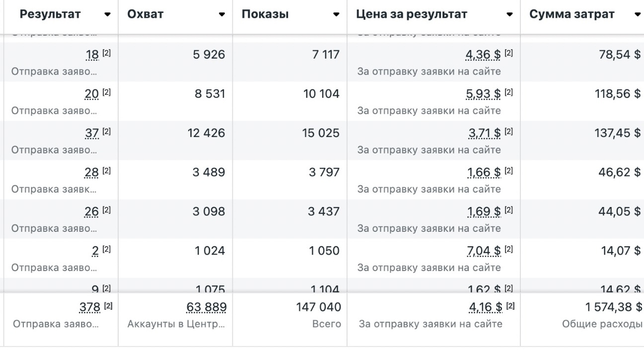644x350 pixels.
Task: Open the Результат column header dropdown arrow
Action: pos(108,15)
